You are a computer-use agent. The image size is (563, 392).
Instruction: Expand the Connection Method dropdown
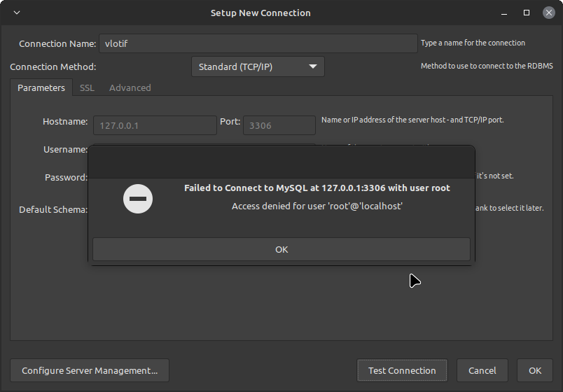[258, 67]
